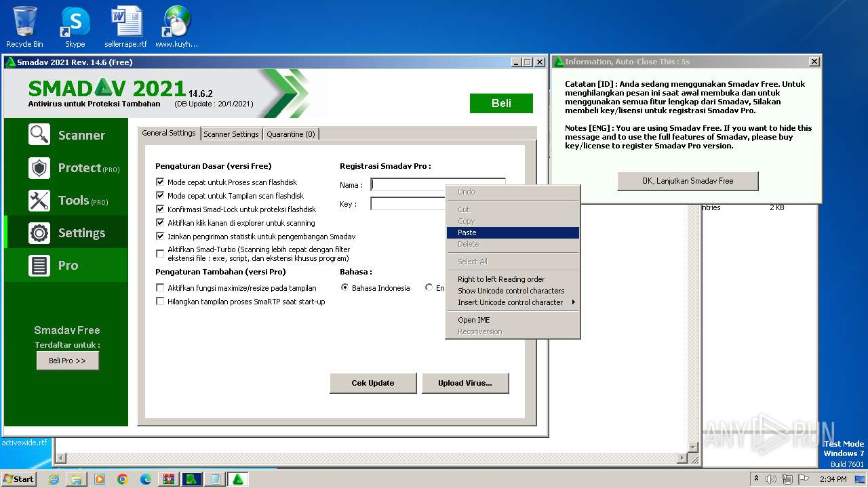Open WinRAR taskbar icon
This screenshot has height=488, width=868.
coord(169,479)
